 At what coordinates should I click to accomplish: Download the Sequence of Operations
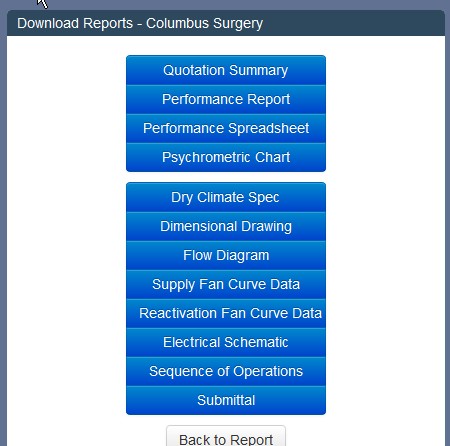(226, 371)
